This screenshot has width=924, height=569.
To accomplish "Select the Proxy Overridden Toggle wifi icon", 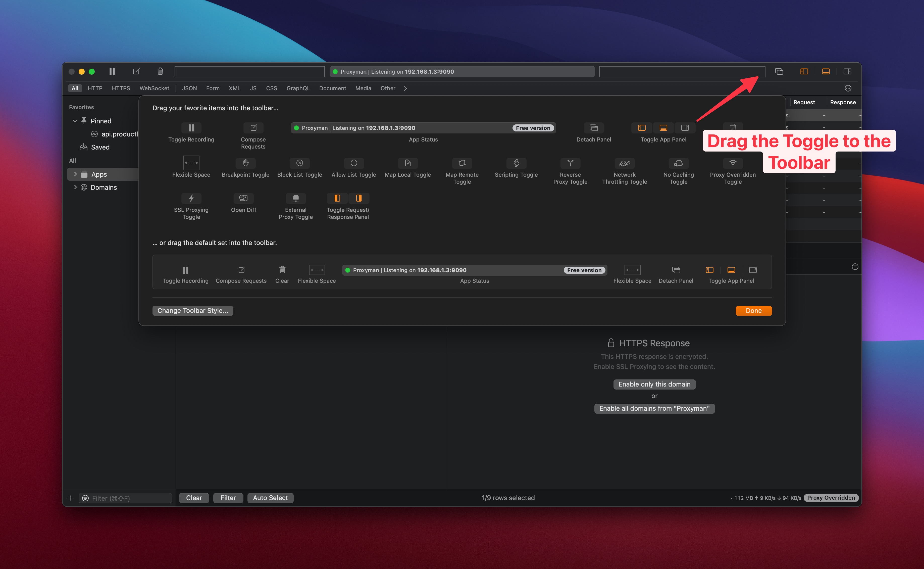I will [x=733, y=163].
